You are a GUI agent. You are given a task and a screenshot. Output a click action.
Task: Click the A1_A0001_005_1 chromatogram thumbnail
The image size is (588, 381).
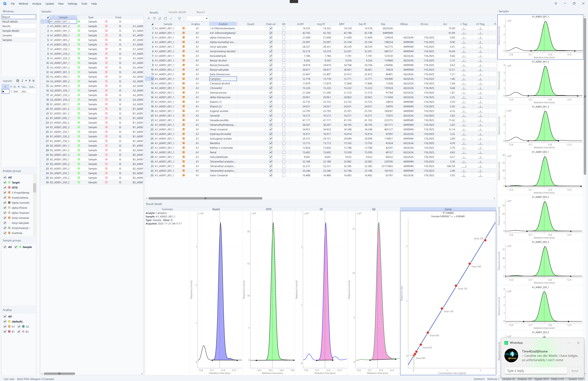540,172
